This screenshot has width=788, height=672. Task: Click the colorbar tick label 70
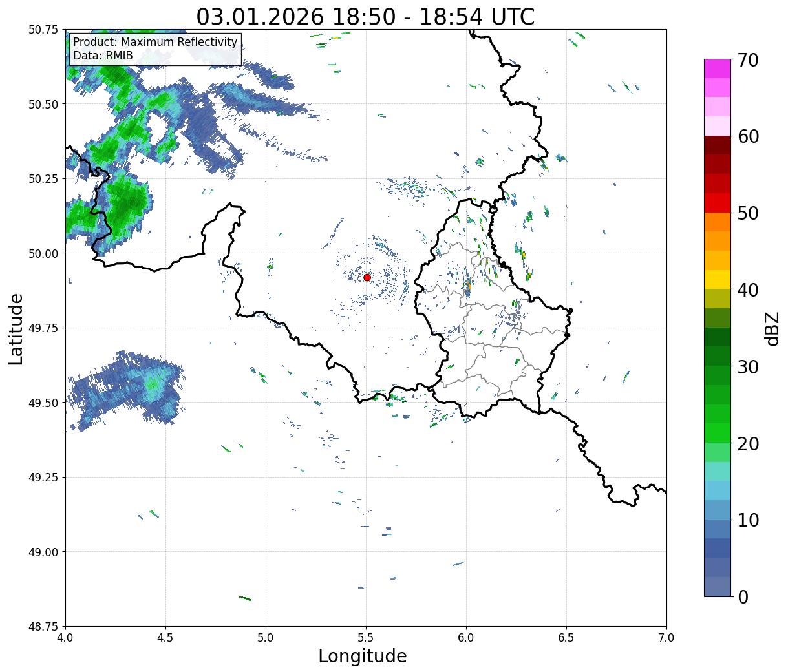coord(747,60)
